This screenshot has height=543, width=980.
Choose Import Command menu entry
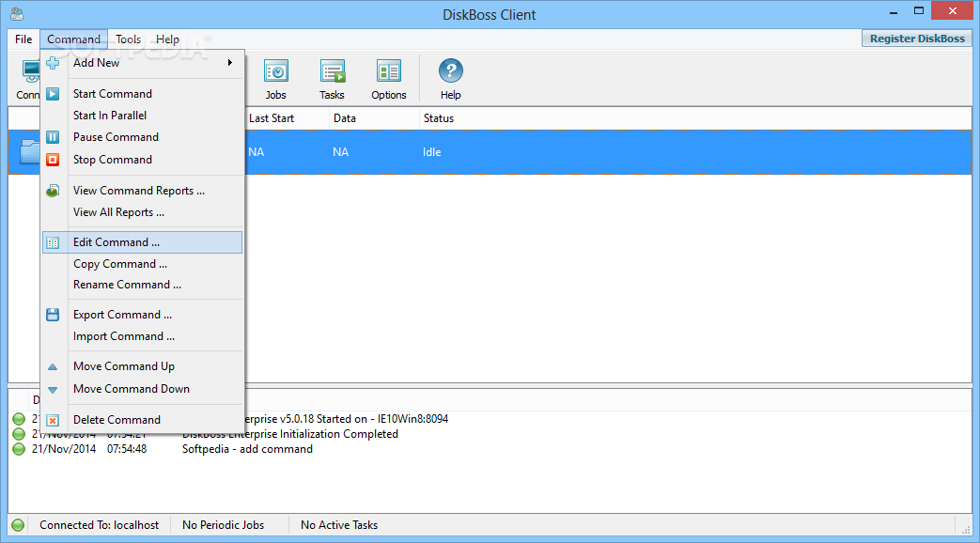click(x=143, y=337)
